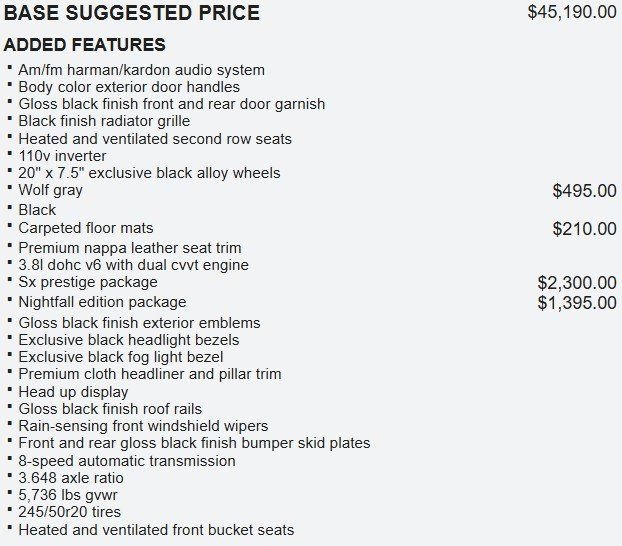
Task: Select the 110v inverter feature
Action: pos(62,156)
